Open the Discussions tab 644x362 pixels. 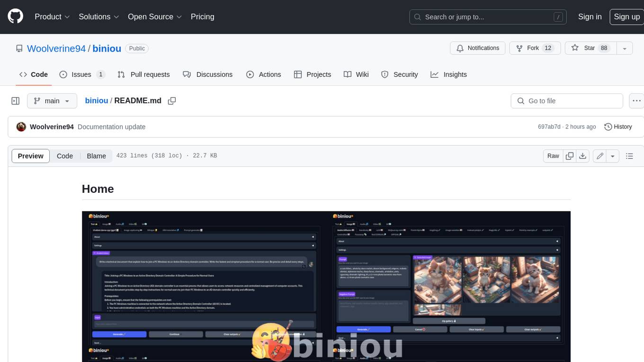[x=208, y=74]
